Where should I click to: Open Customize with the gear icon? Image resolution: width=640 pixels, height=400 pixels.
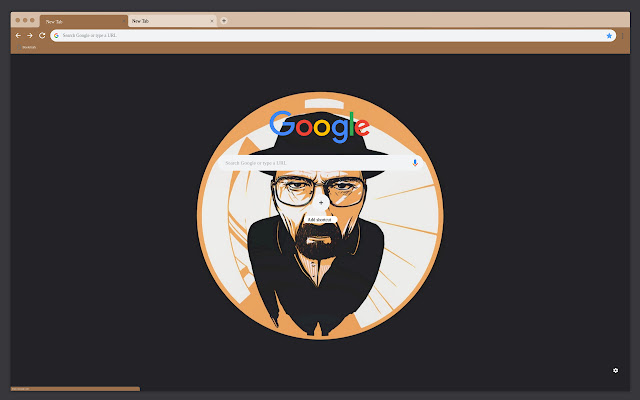tap(616, 370)
